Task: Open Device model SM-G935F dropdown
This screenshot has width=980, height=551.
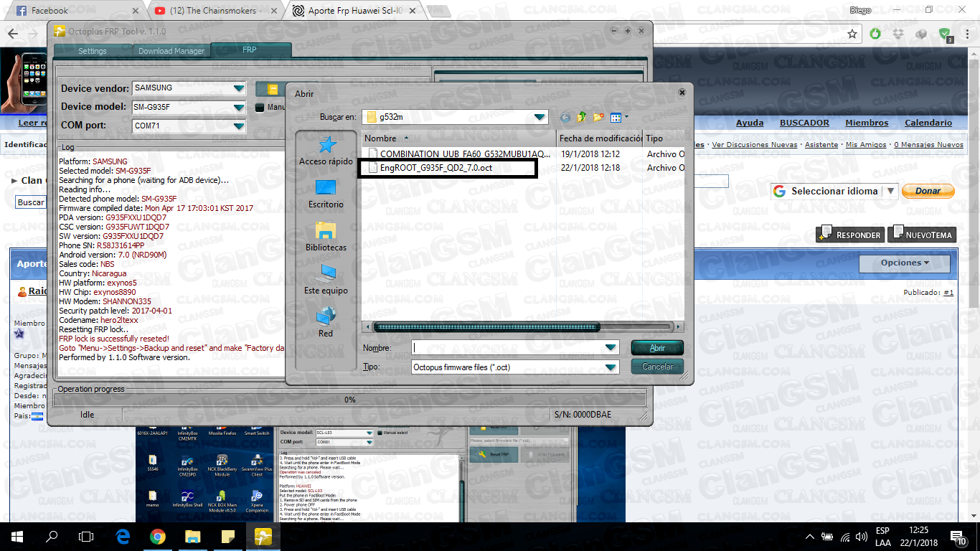Action: [239, 108]
